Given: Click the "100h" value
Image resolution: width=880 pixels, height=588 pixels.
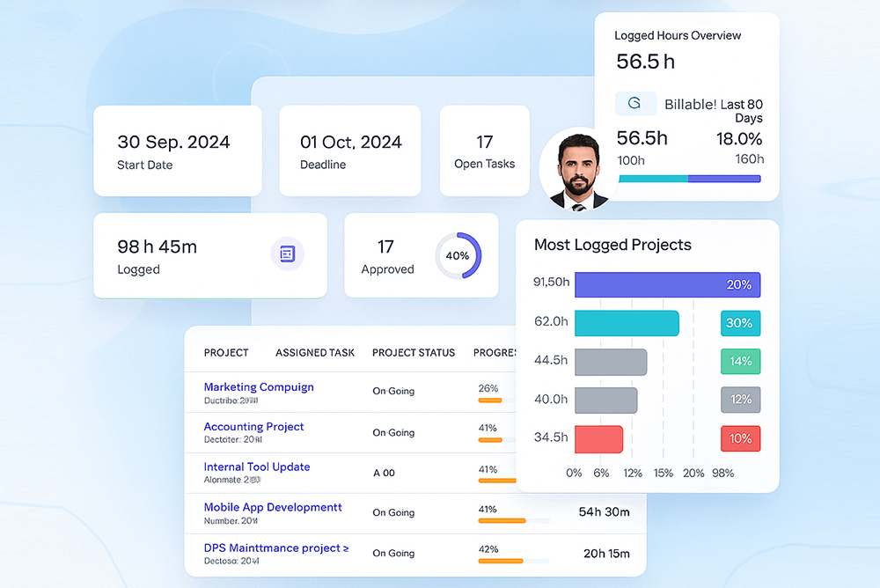Looking at the screenshot, I should coord(631,160).
